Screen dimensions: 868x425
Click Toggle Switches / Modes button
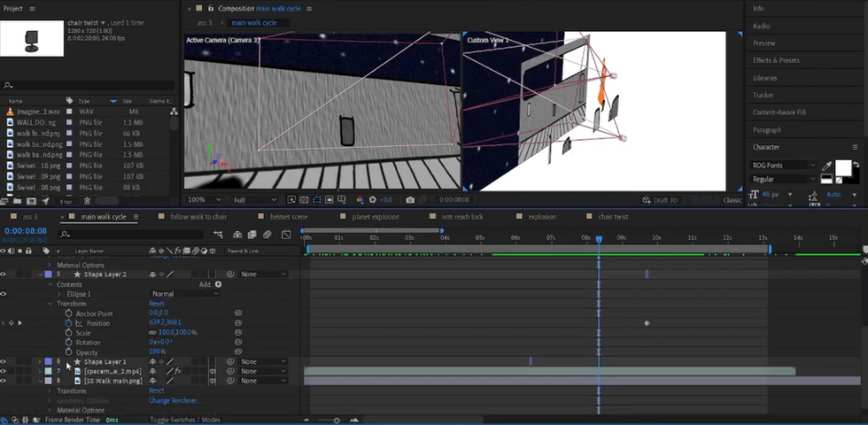185,420
